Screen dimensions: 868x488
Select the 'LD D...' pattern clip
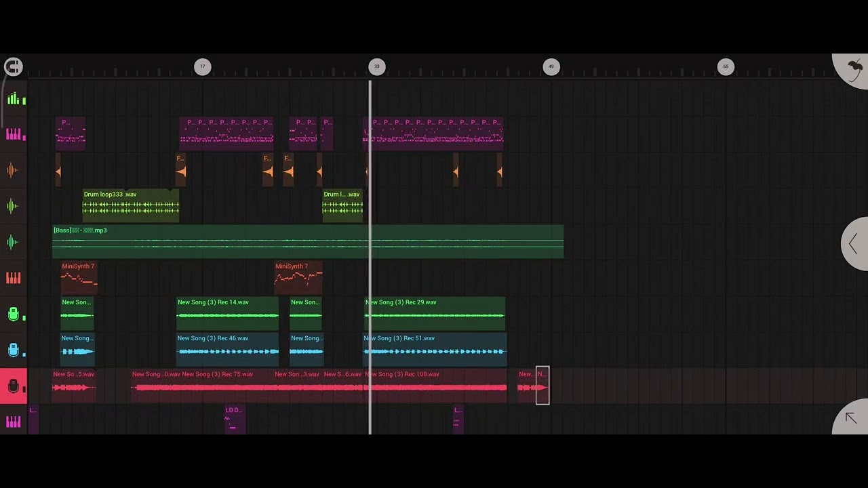pos(234,419)
